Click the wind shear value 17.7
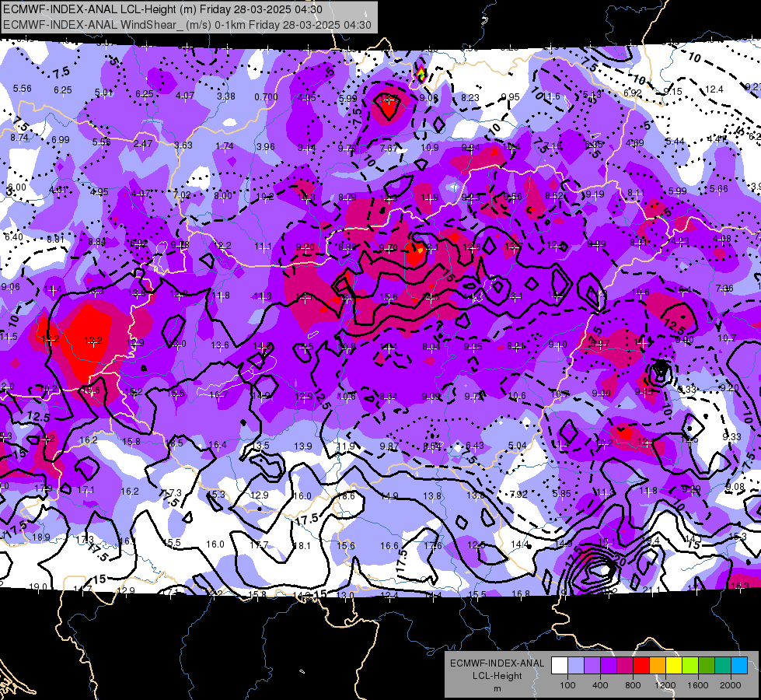 pyautogui.click(x=259, y=545)
